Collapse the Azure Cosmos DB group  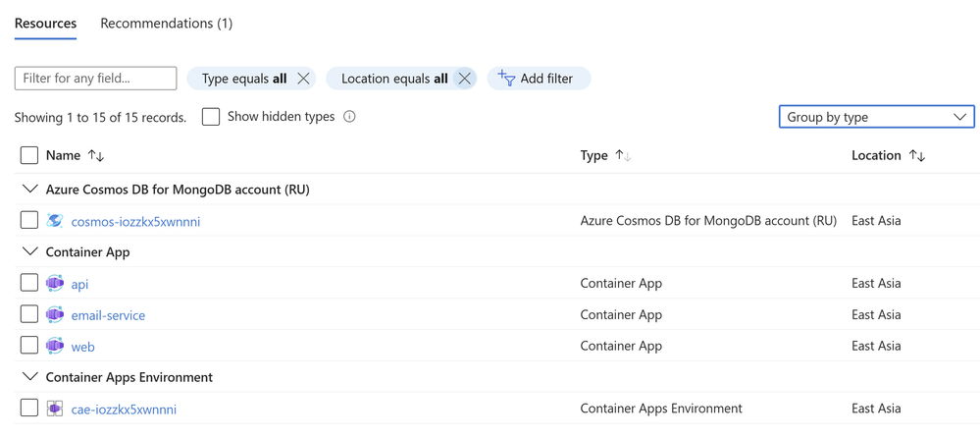pyautogui.click(x=29, y=190)
